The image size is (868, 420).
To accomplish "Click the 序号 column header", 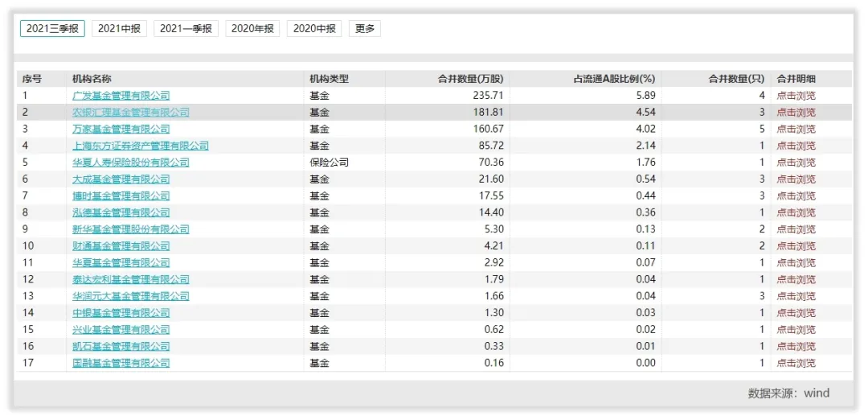I will [31, 79].
